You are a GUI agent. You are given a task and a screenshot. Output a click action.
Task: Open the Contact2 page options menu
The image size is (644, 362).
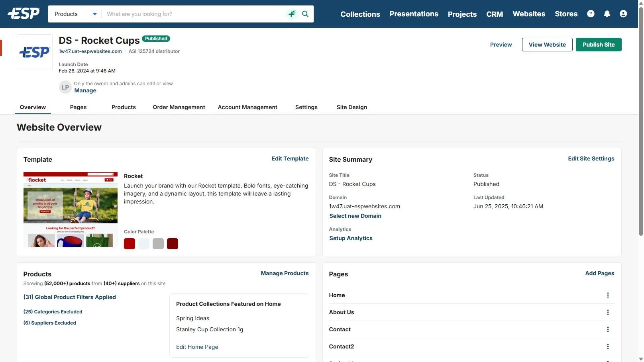pos(608,346)
